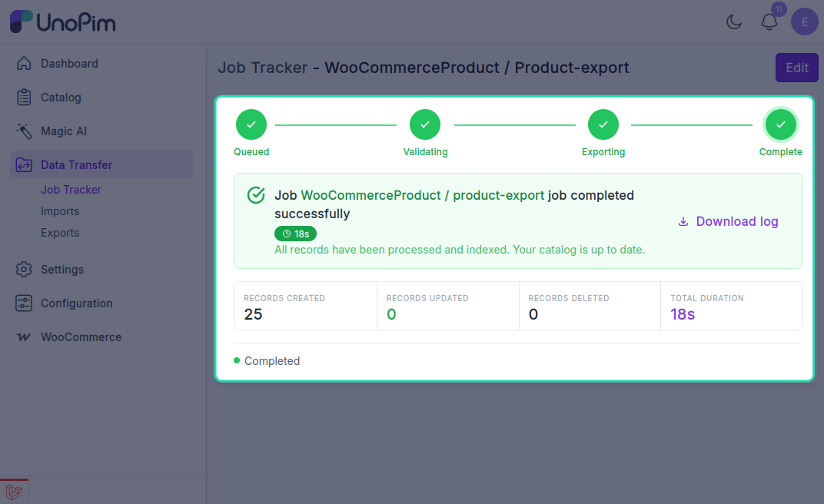The image size is (824, 504).
Task: Click the Exporting step label
Action: pyautogui.click(x=603, y=151)
